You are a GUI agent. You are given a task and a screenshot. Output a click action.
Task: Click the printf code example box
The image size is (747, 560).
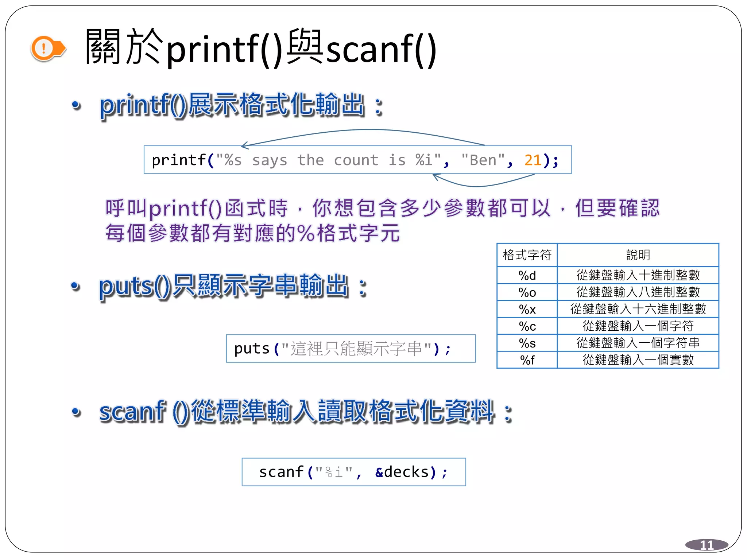click(x=357, y=160)
